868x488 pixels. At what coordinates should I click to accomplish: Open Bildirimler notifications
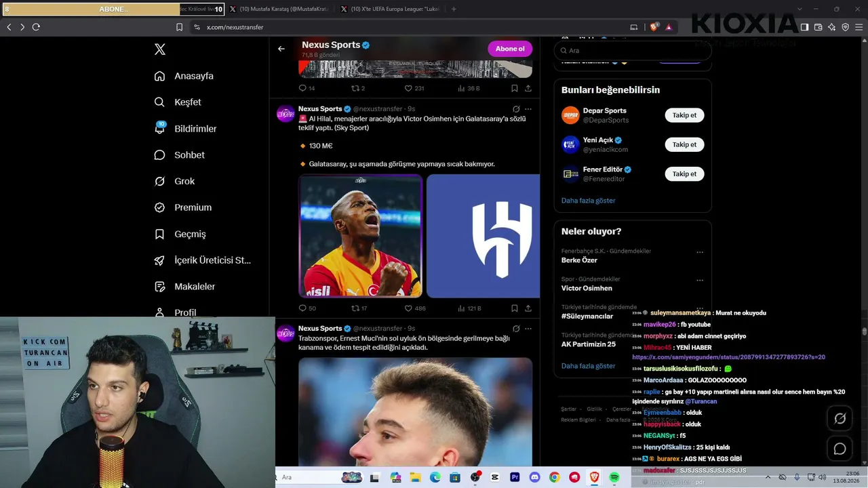click(185, 129)
